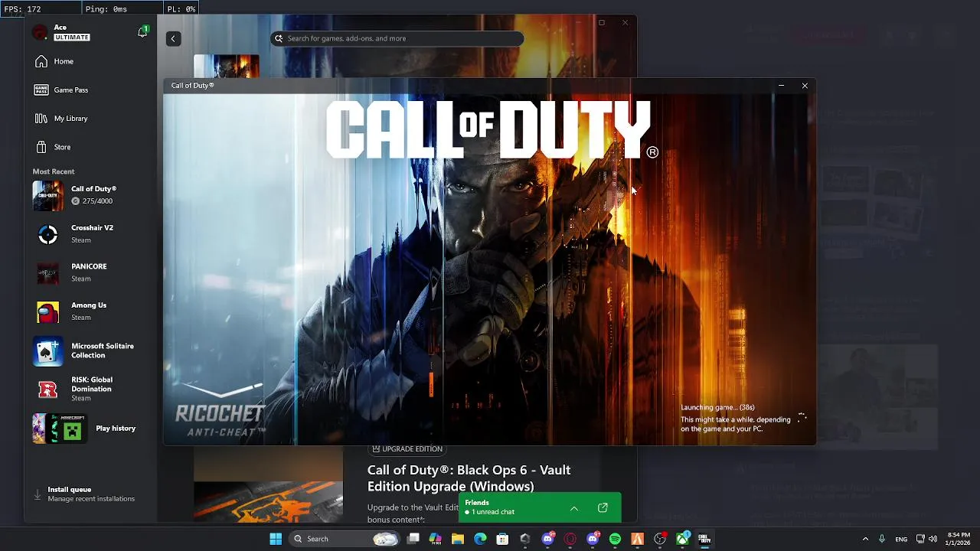Image resolution: width=980 pixels, height=551 pixels.
Task: Collapse the Friends chat panel chevron
Action: [x=573, y=508]
